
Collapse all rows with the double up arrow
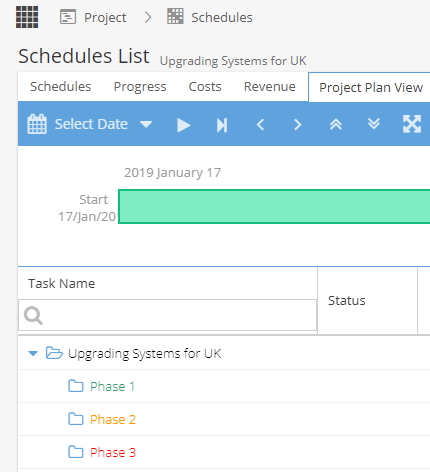[x=336, y=124]
